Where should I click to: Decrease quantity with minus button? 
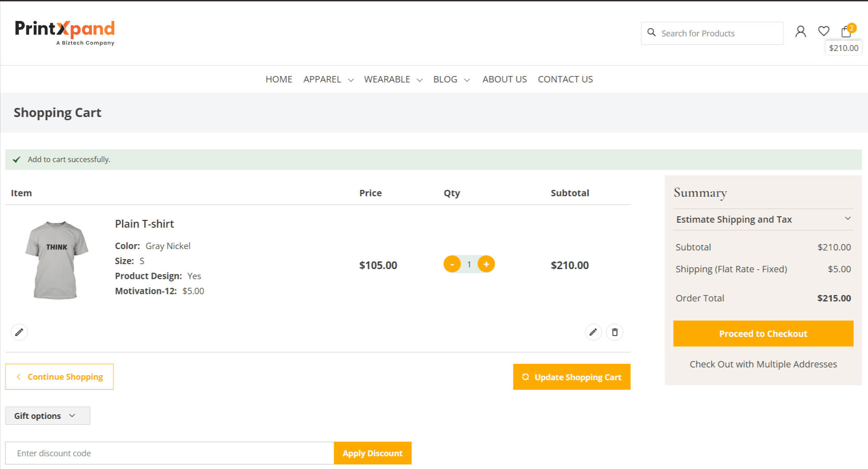click(x=452, y=264)
